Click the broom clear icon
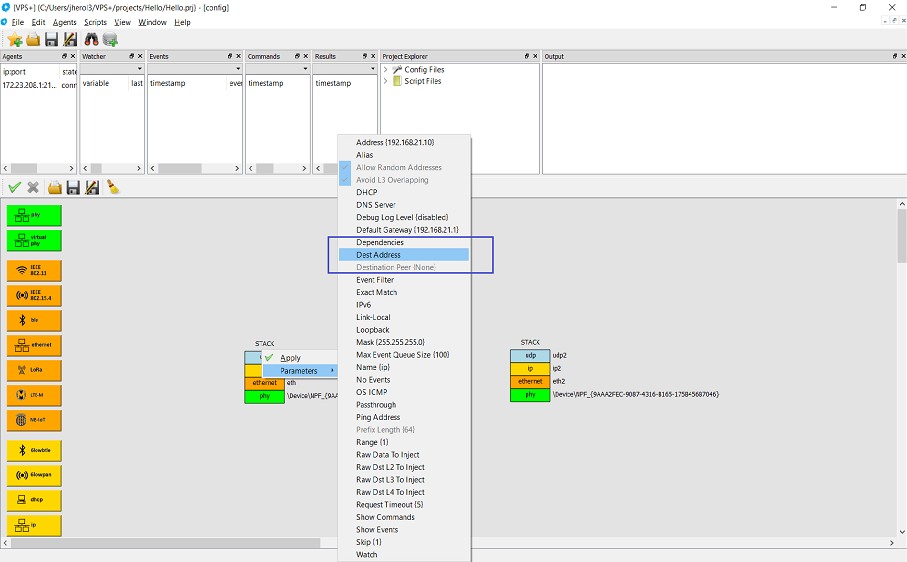This screenshot has width=907, height=562. (x=113, y=187)
